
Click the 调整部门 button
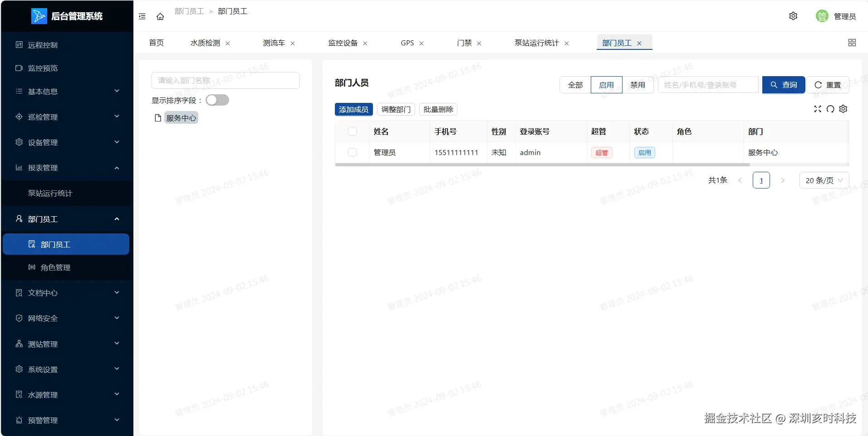tap(396, 109)
